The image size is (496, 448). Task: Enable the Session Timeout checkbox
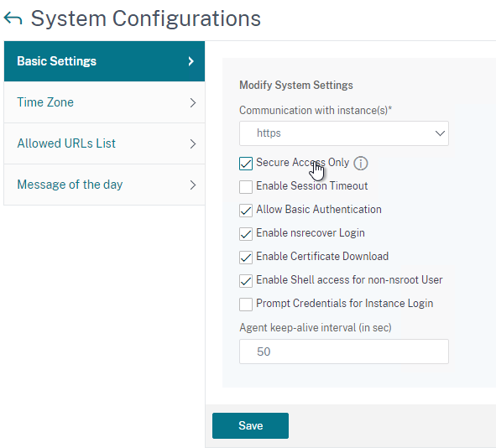[246, 187]
